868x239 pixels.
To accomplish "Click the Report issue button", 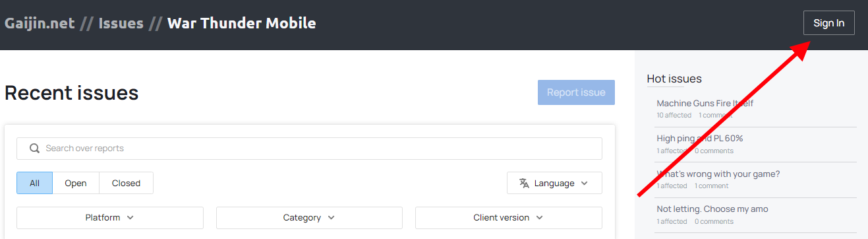I will pos(576,92).
